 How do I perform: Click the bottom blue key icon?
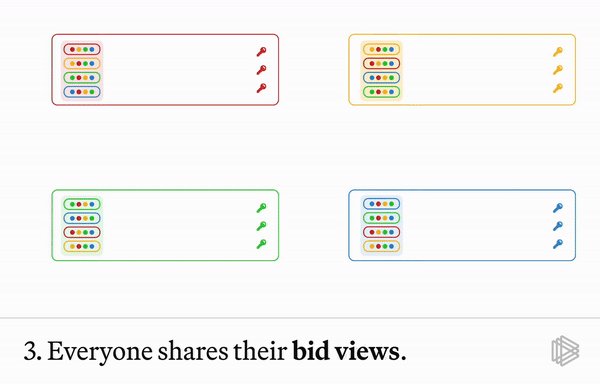tap(558, 244)
